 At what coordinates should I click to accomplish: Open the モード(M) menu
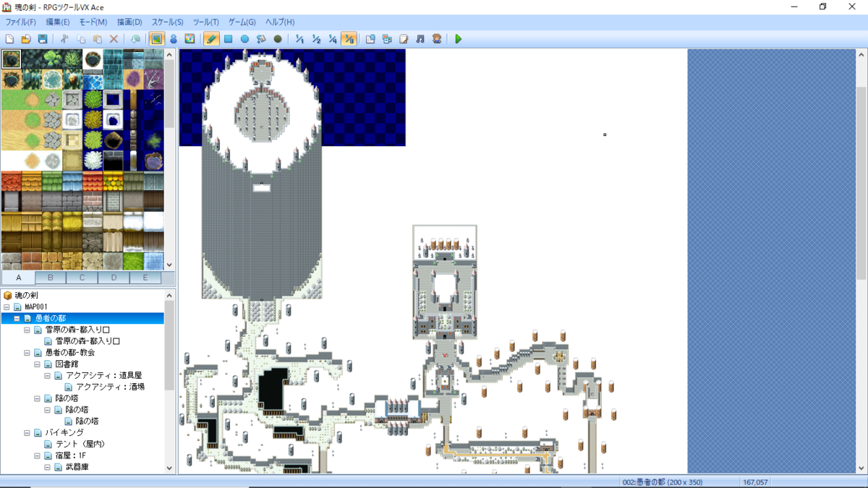[x=93, y=22]
